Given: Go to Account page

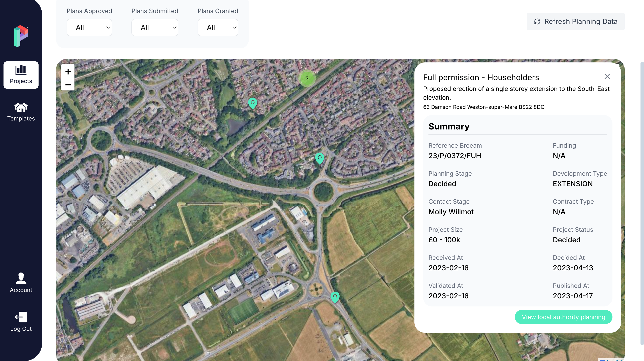Looking at the screenshot, I should tap(21, 283).
